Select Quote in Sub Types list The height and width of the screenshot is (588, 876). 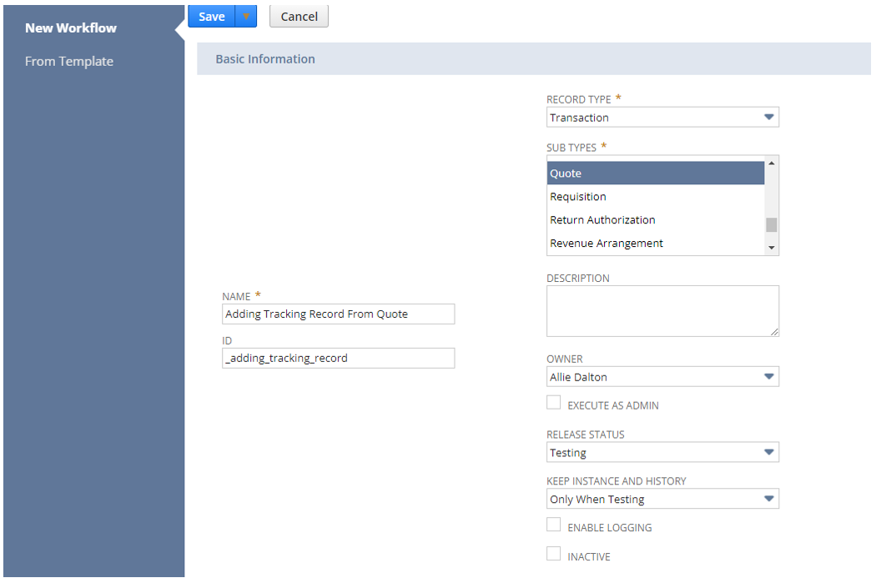pos(655,173)
